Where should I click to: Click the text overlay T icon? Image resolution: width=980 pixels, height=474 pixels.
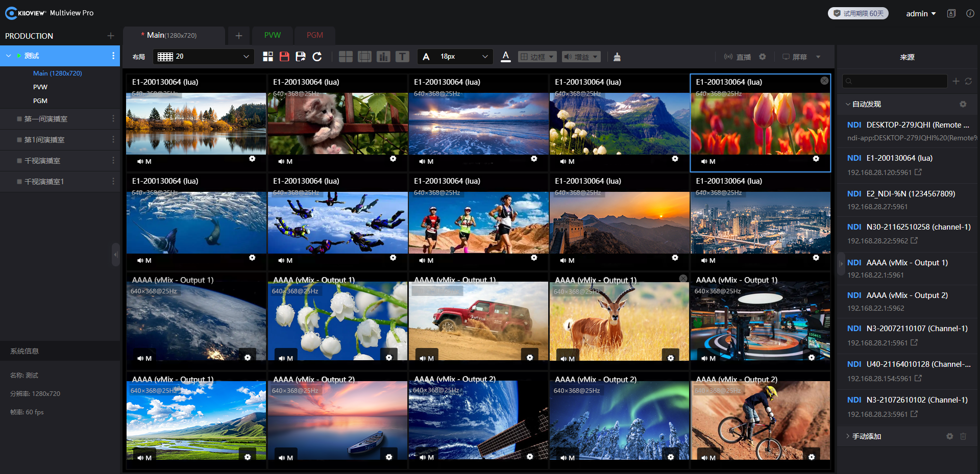click(x=402, y=57)
